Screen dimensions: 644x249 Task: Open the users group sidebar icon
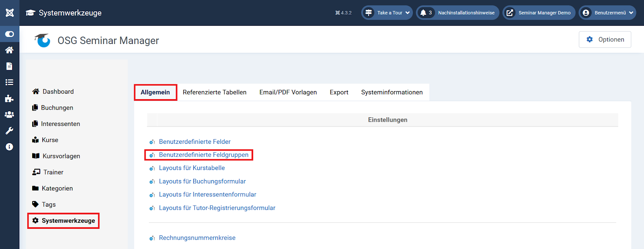[x=9, y=114]
